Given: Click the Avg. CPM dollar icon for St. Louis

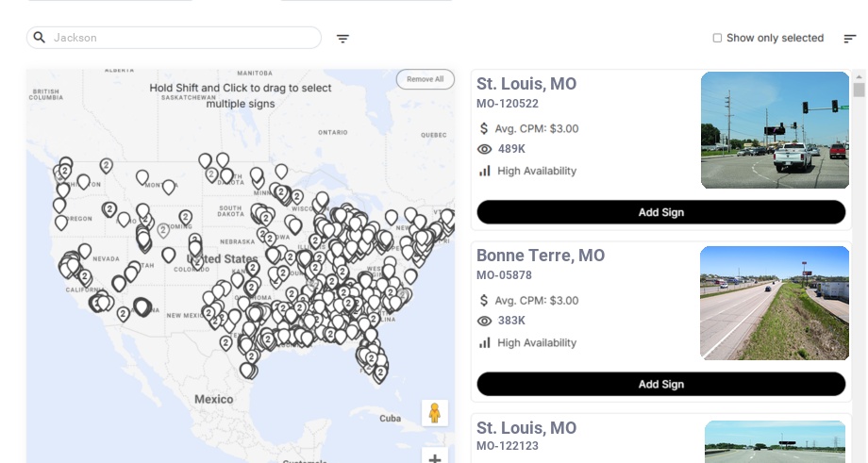Looking at the screenshot, I should [484, 128].
